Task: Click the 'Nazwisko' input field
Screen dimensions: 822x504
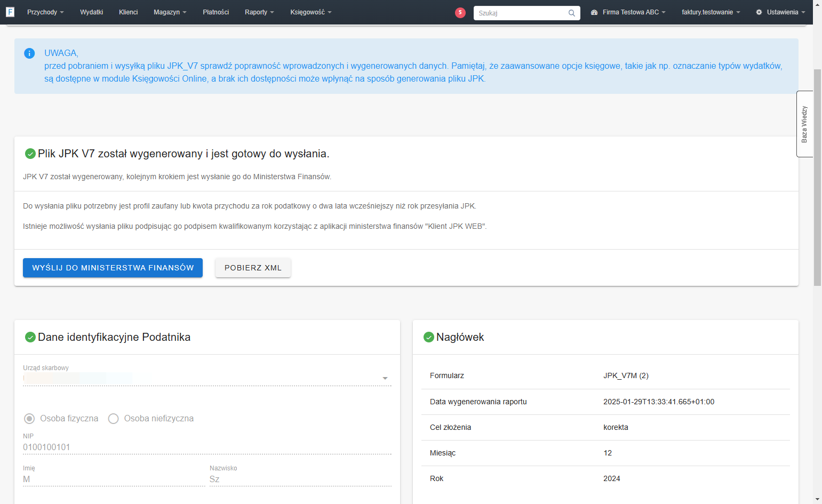Action: pyautogui.click(x=300, y=479)
